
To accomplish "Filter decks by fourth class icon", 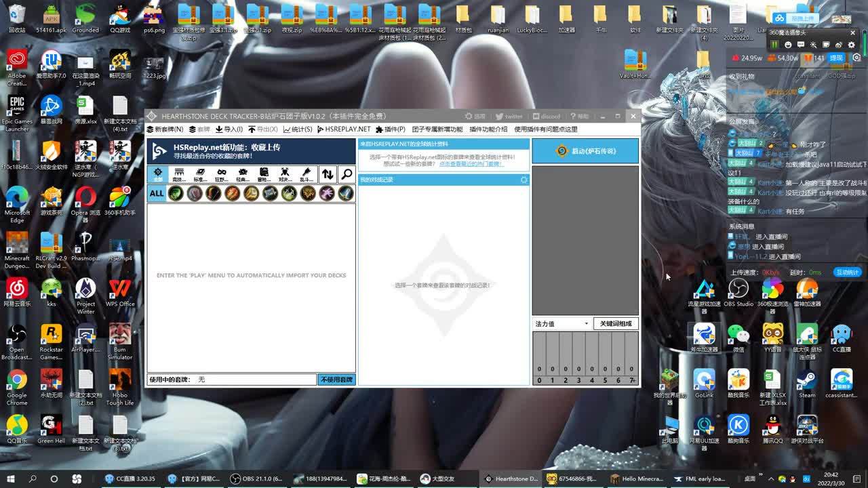I will [233, 194].
